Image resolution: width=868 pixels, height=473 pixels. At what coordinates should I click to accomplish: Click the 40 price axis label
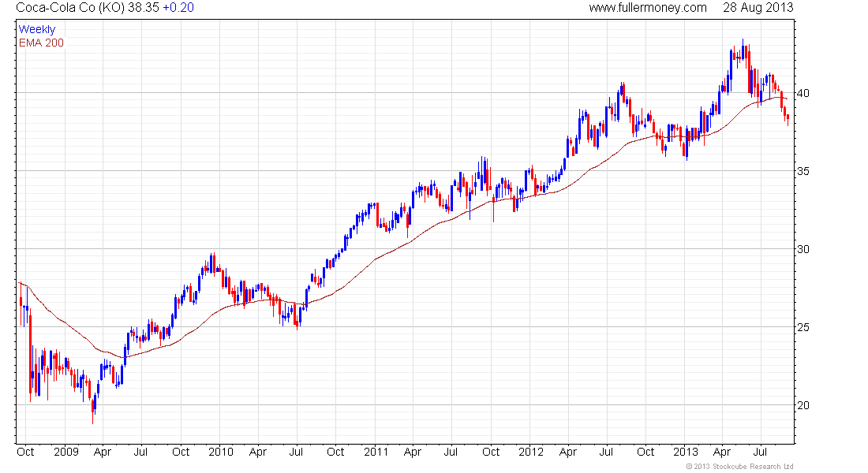click(x=803, y=93)
